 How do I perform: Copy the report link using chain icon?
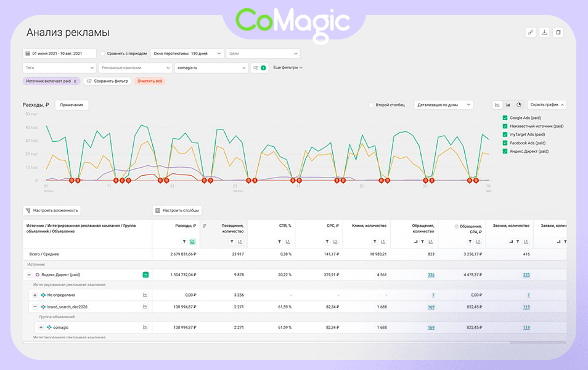(x=531, y=33)
